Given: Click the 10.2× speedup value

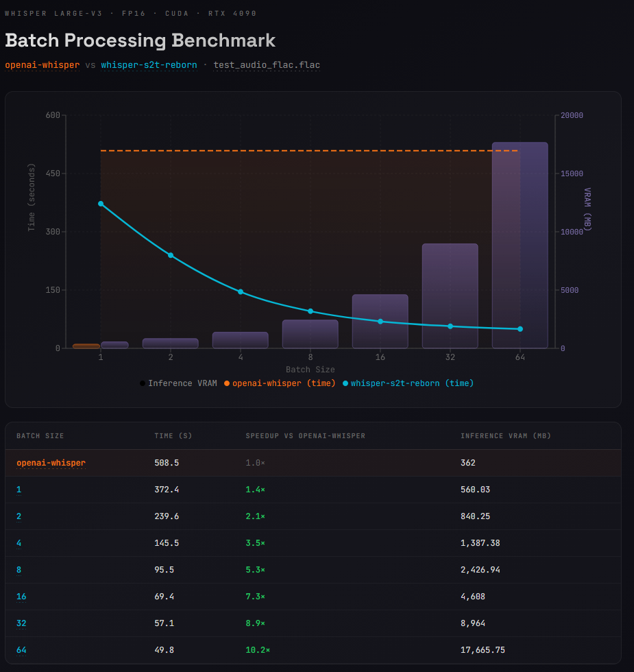Looking at the screenshot, I should coord(258,650).
